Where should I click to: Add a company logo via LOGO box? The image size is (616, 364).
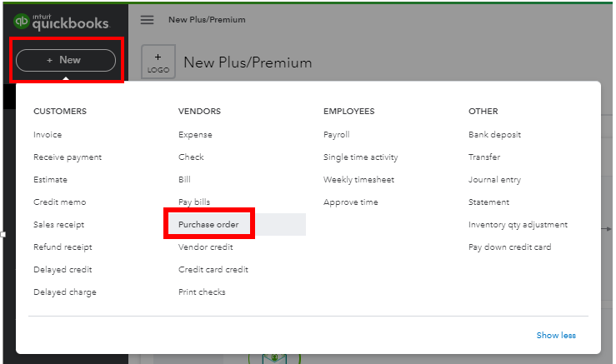tap(158, 62)
